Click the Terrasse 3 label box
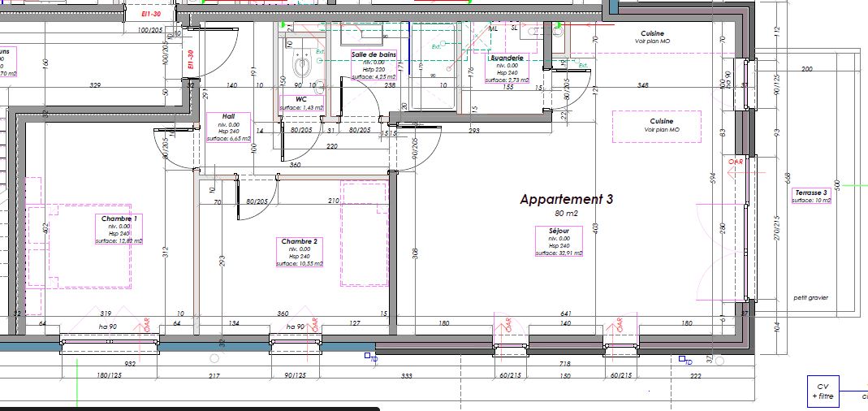This screenshot has height=411, width=868. click(811, 196)
